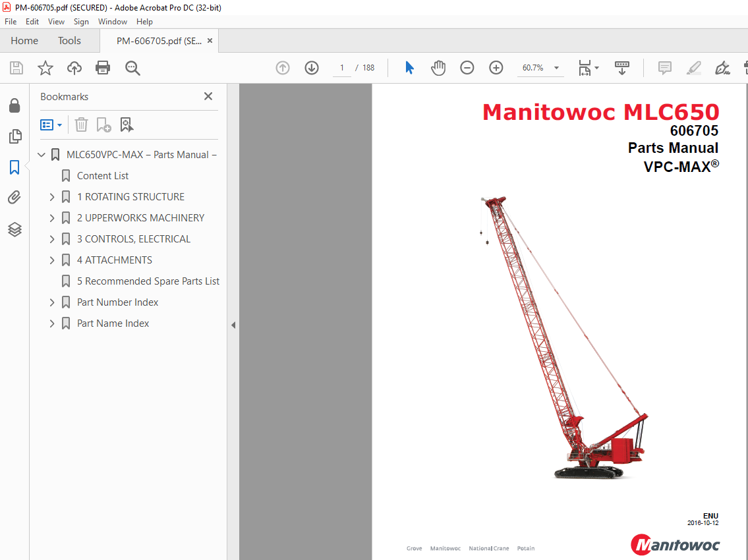Go to 2 UPPERWORKS MACHINERY bookmark

pyautogui.click(x=140, y=218)
